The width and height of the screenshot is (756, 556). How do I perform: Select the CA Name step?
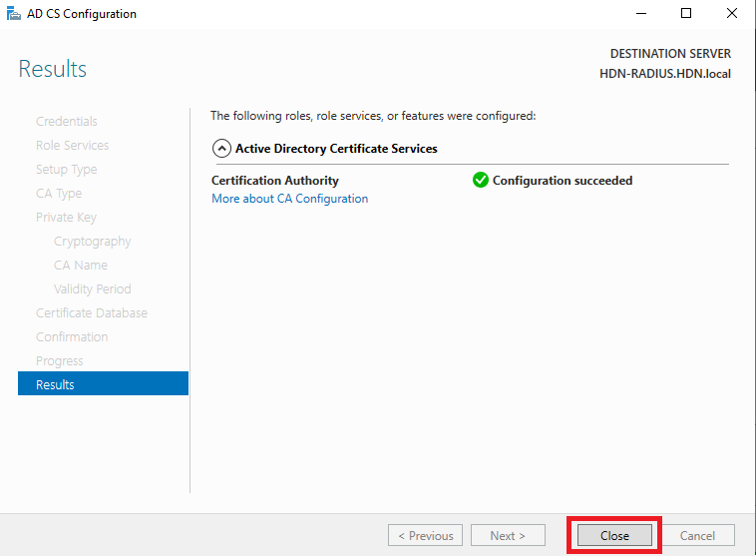(81, 265)
